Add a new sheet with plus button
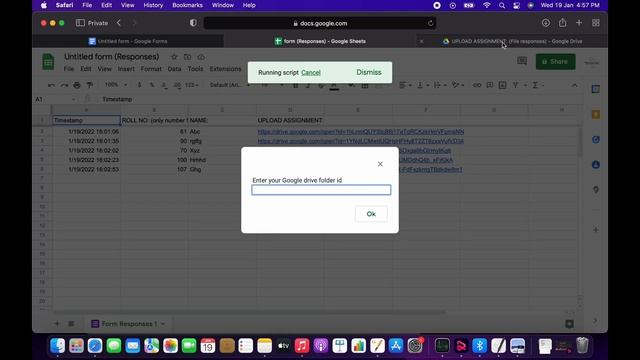 coord(57,324)
